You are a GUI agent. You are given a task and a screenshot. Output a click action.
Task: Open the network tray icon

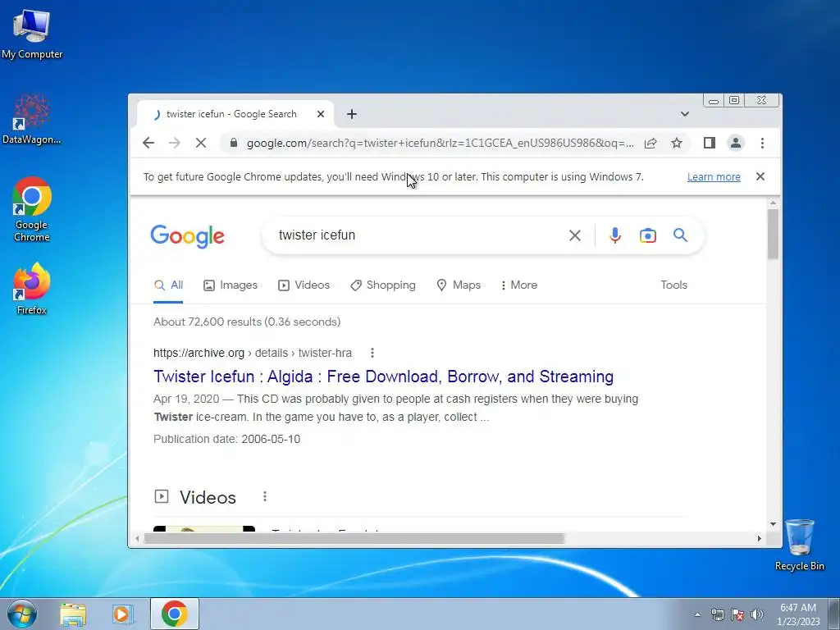pos(717,614)
